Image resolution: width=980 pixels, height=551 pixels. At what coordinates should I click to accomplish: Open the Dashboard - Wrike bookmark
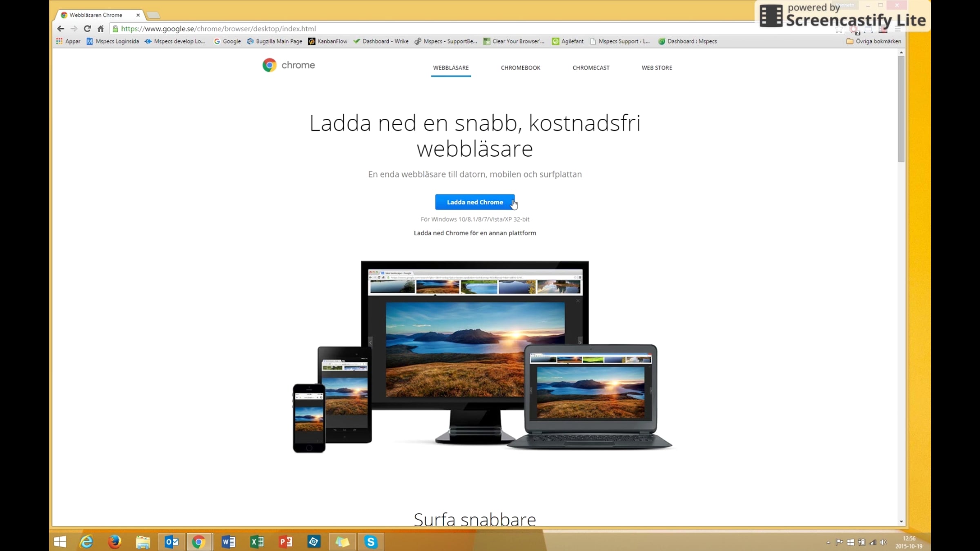pyautogui.click(x=381, y=41)
